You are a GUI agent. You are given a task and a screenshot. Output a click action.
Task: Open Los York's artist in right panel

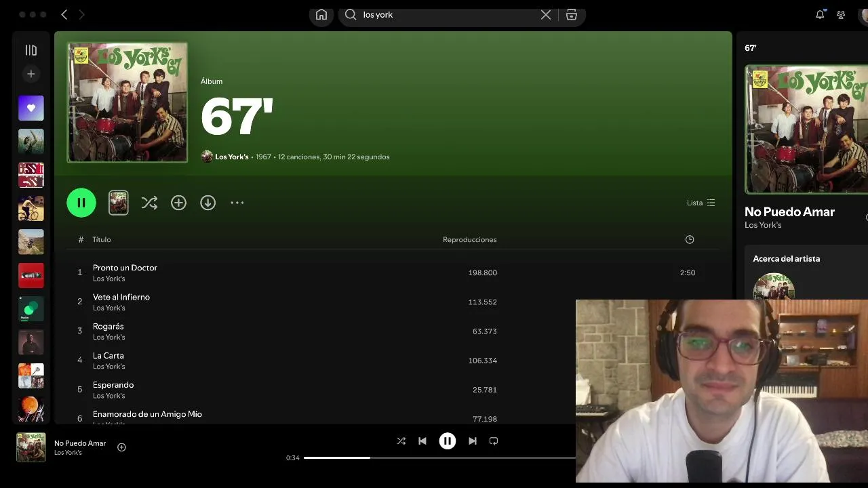tap(763, 225)
